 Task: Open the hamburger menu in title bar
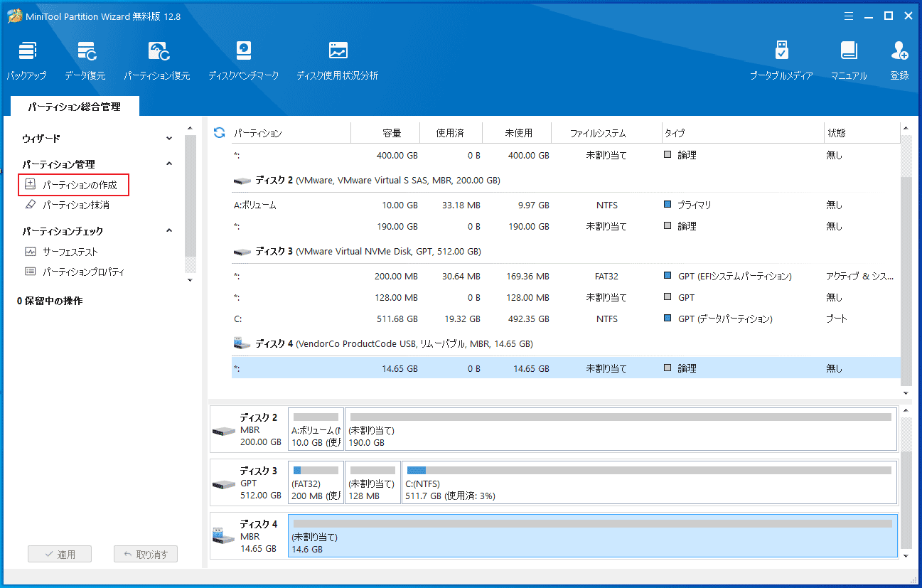coord(848,16)
